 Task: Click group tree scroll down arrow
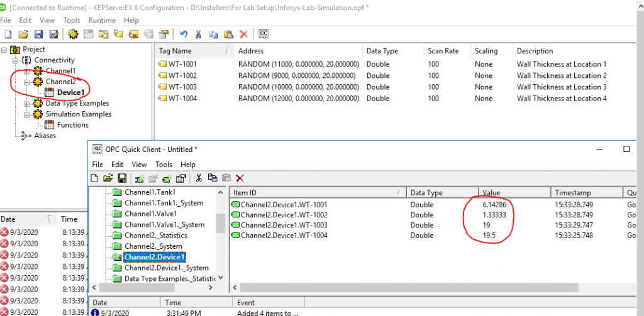(x=221, y=278)
